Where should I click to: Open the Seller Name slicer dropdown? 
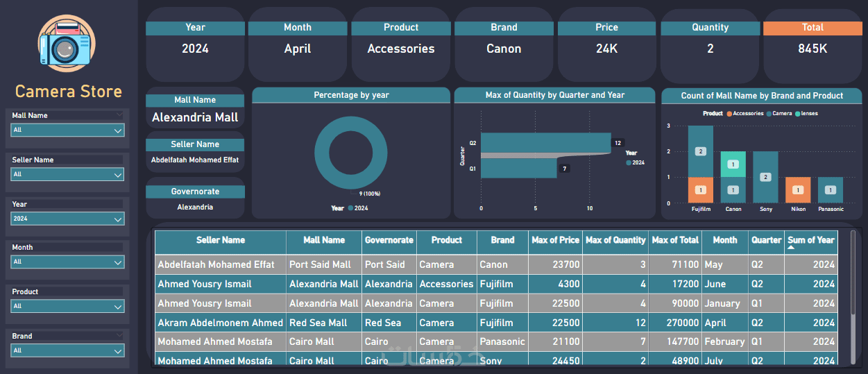pyautogui.click(x=68, y=174)
